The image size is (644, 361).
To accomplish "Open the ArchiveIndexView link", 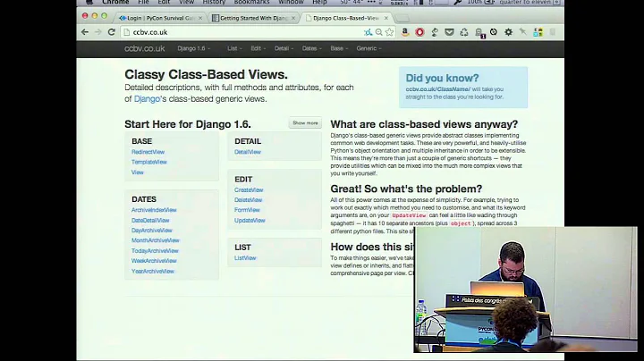I will [x=154, y=210].
